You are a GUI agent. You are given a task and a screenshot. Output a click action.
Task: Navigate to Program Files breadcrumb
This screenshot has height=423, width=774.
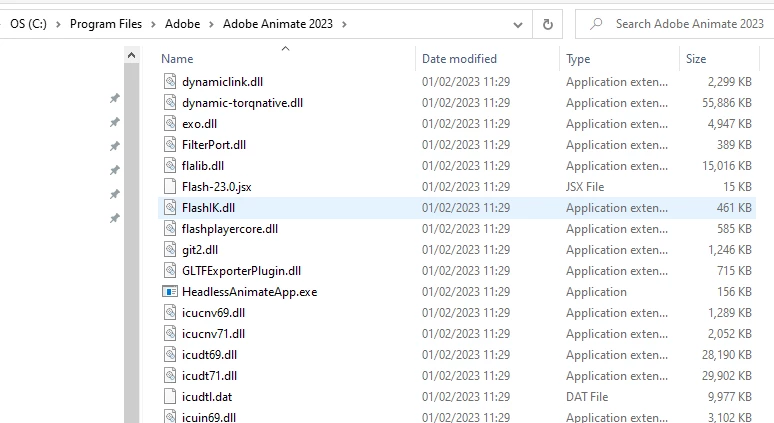[x=106, y=24]
